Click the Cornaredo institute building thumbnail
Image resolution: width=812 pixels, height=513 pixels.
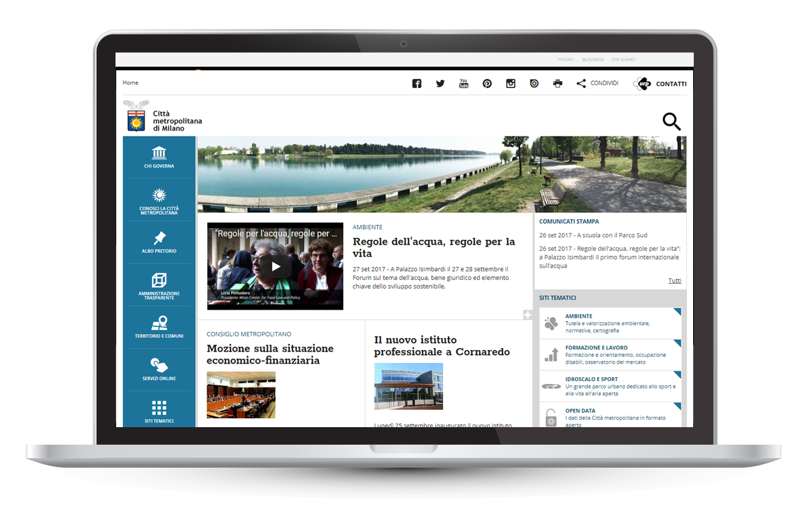(409, 386)
